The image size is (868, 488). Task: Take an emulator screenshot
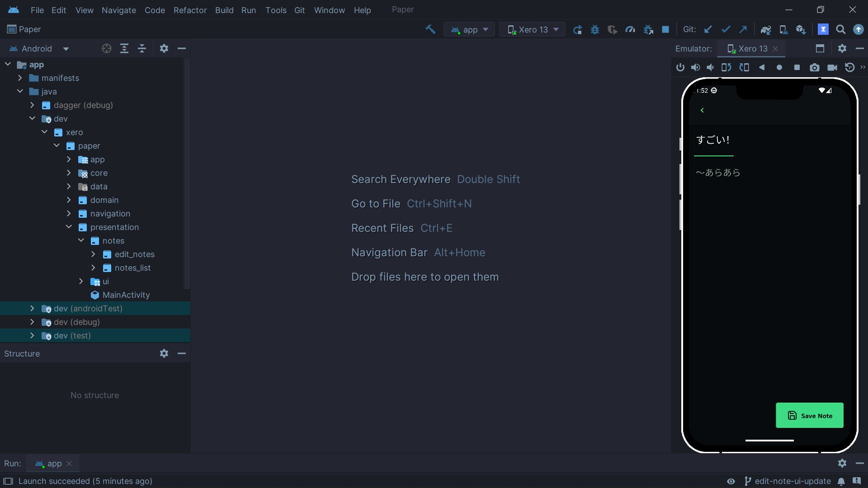(x=814, y=67)
